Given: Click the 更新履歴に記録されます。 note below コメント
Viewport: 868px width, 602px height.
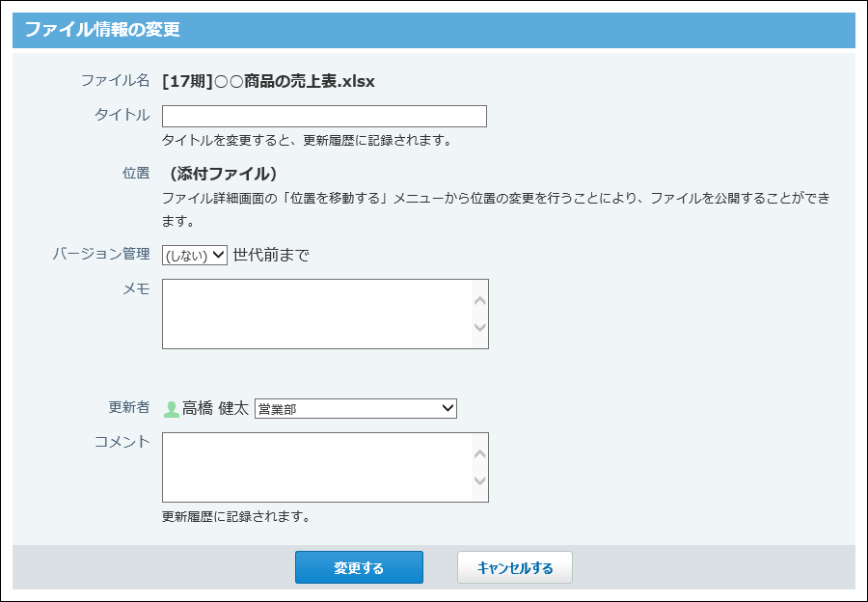Looking at the screenshot, I should click(x=236, y=517).
